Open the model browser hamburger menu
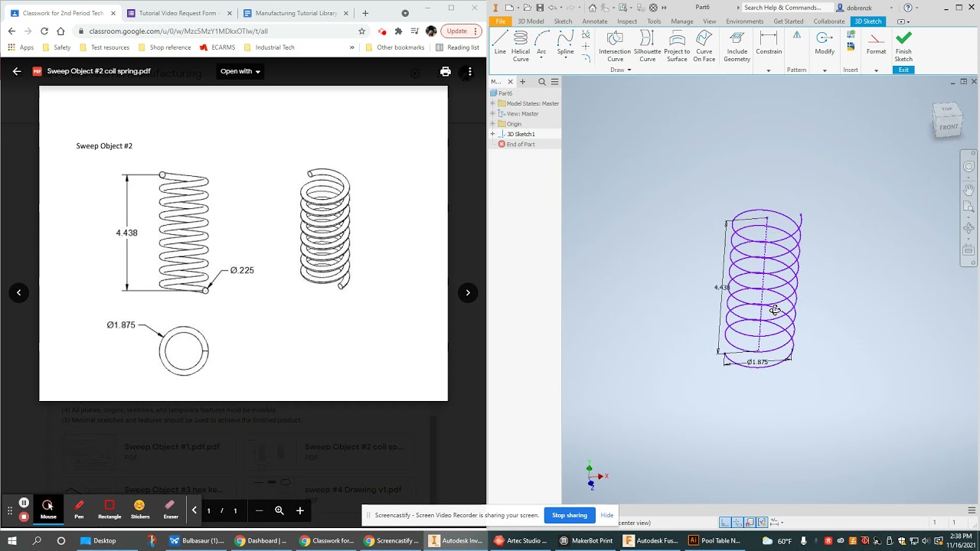980x551 pixels. 555,82
